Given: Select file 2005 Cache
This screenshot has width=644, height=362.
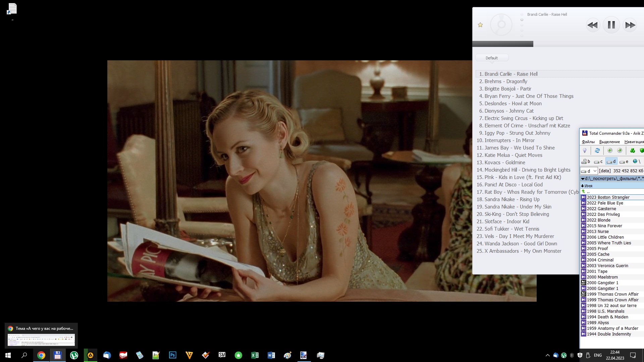Looking at the screenshot, I should click(612, 254).
